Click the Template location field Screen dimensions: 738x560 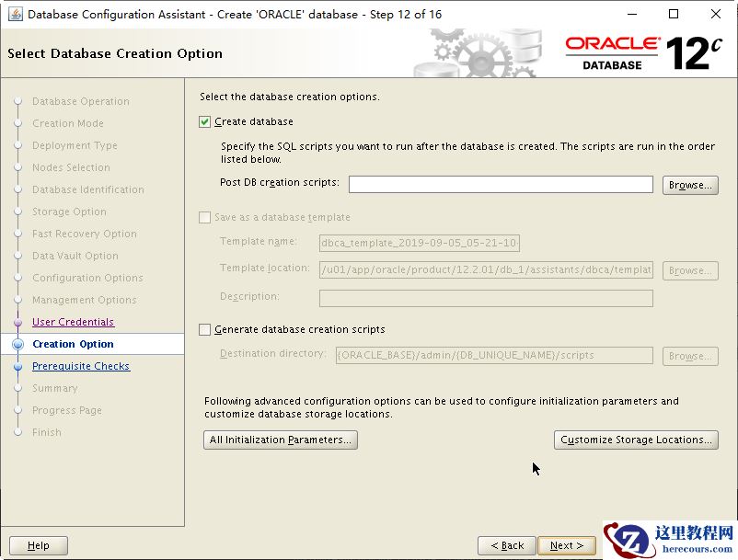point(486,270)
